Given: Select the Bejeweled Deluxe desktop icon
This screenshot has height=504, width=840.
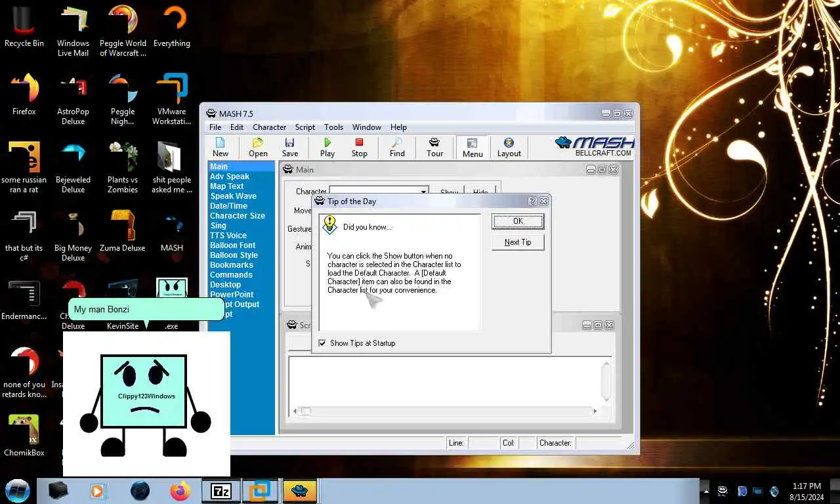Looking at the screenshot, I should point(73,167).
